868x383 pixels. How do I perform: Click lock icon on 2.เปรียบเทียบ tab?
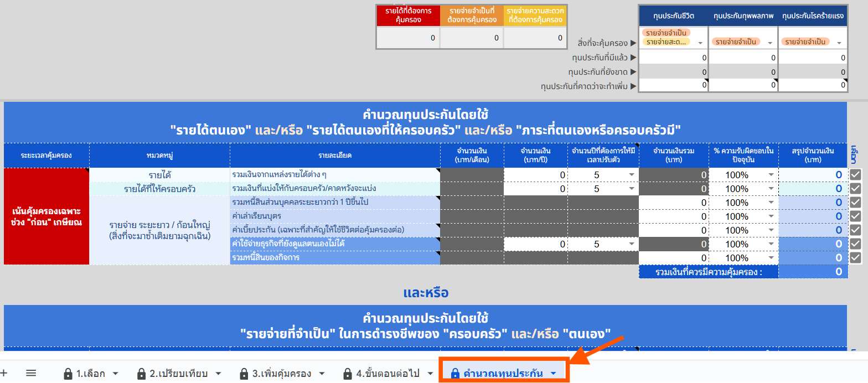point(142,374)
